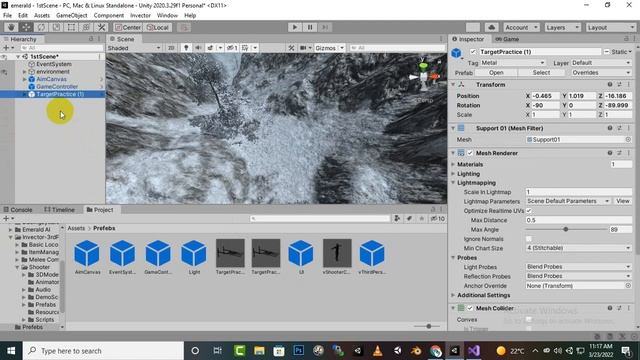This screenshot has height=360, width=640.
Task: Open the Layout dropdown
Action: point(611,27)
